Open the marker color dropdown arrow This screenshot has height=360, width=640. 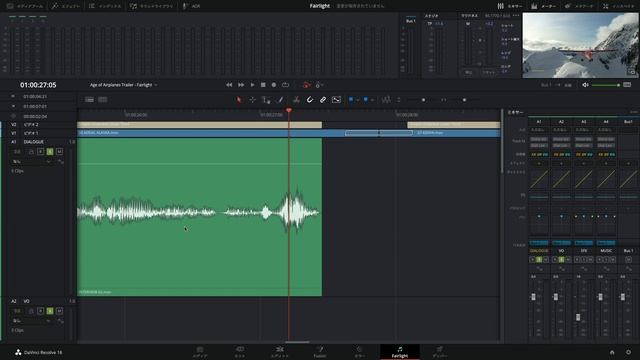point(372,100)
